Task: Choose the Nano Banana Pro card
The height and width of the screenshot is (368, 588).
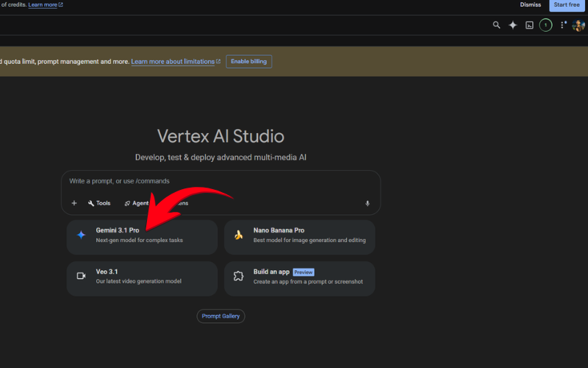Action: coord(299,236)
